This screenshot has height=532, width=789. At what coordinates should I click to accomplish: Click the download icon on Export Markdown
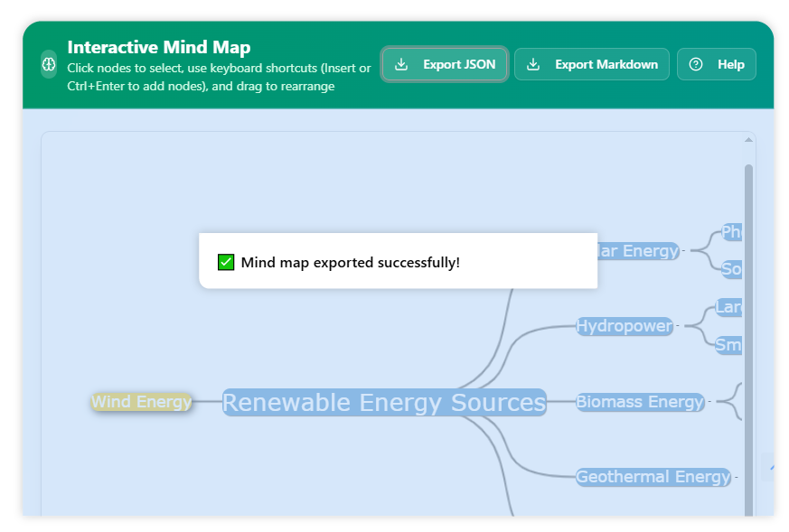(533, 65)
